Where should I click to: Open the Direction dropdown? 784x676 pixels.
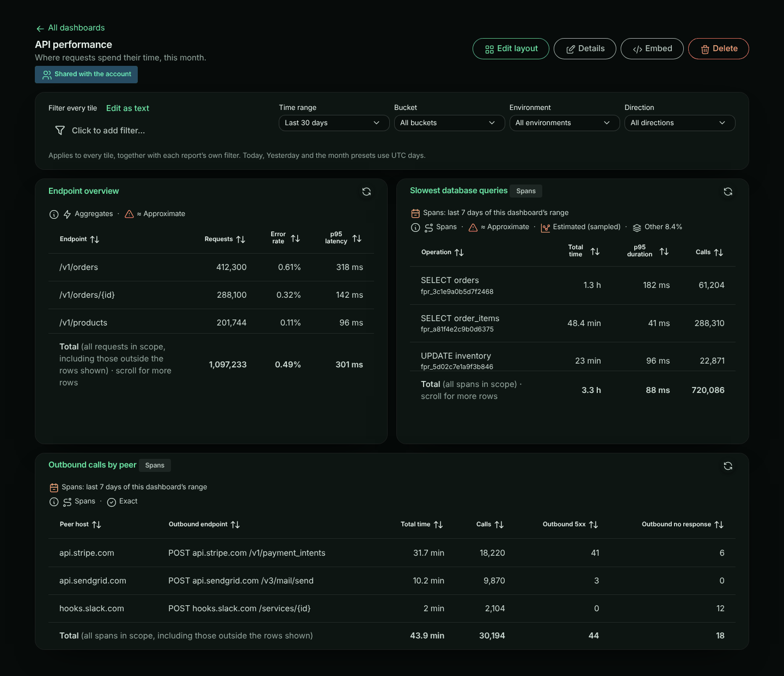point(680,123)
